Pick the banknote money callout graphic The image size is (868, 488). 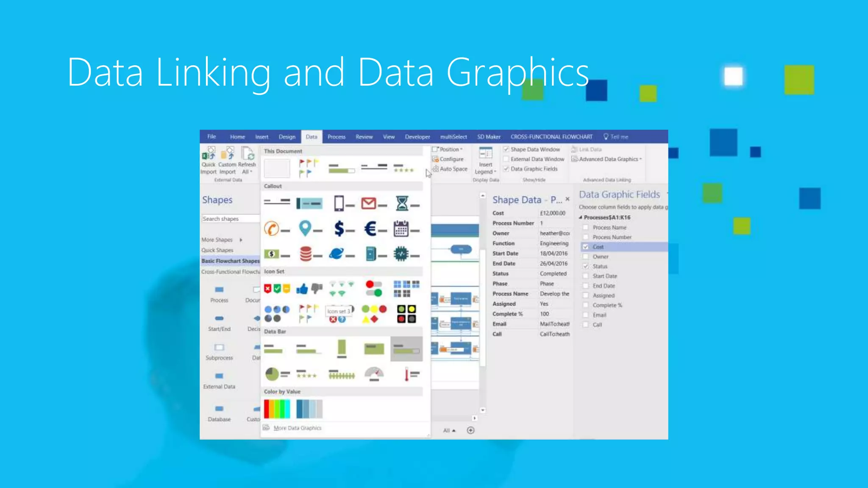click(x=276, y=254)
